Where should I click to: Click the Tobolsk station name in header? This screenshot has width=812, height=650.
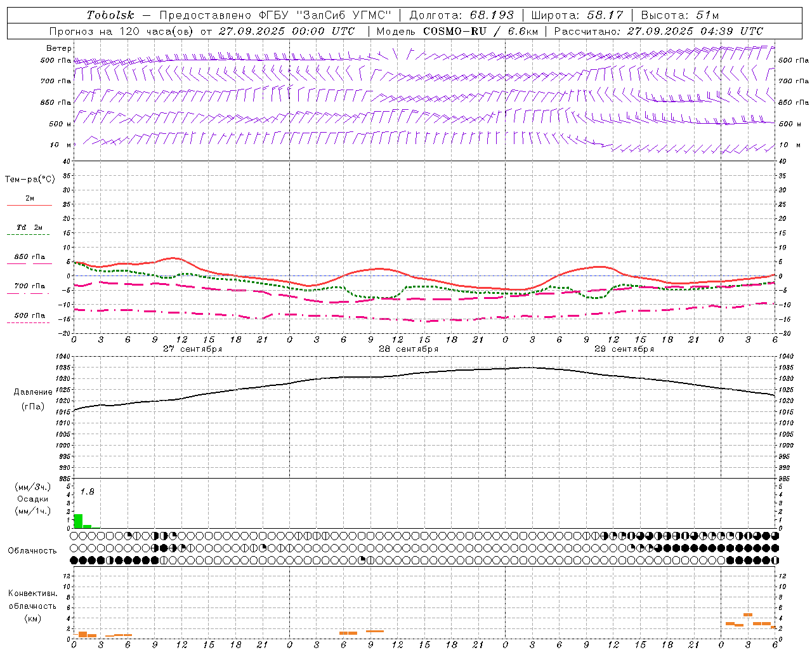point(111,15)
